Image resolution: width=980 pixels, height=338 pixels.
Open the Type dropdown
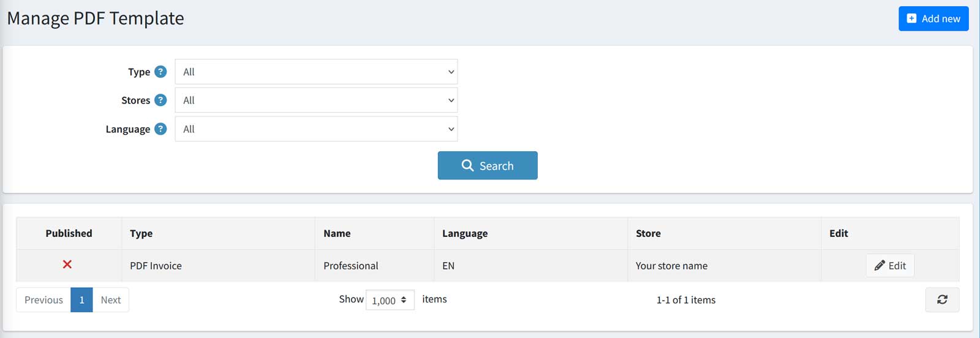coord(316,72)
